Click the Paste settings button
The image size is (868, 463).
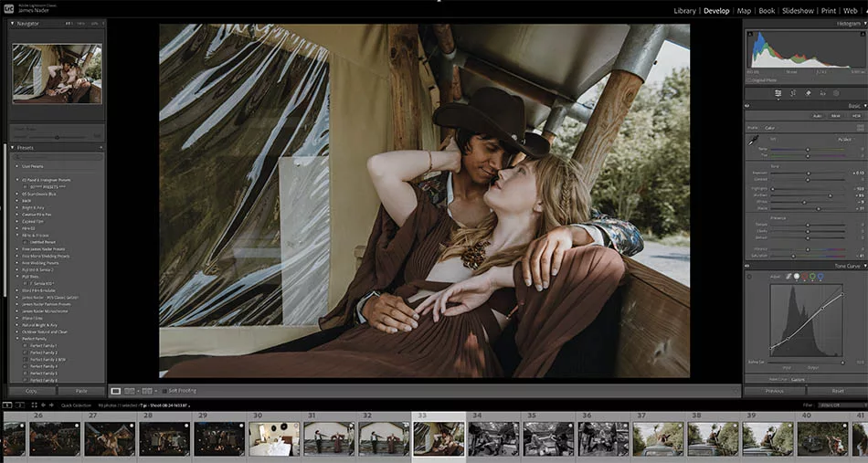81,391
